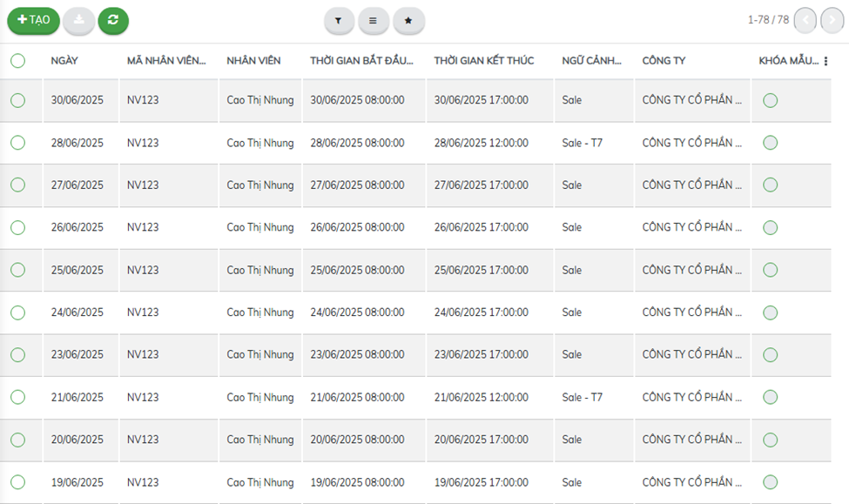Sort by THỜI GIAN BẮT ĐẦU column header
Viewport: 849px width, 504px height.
361,61
